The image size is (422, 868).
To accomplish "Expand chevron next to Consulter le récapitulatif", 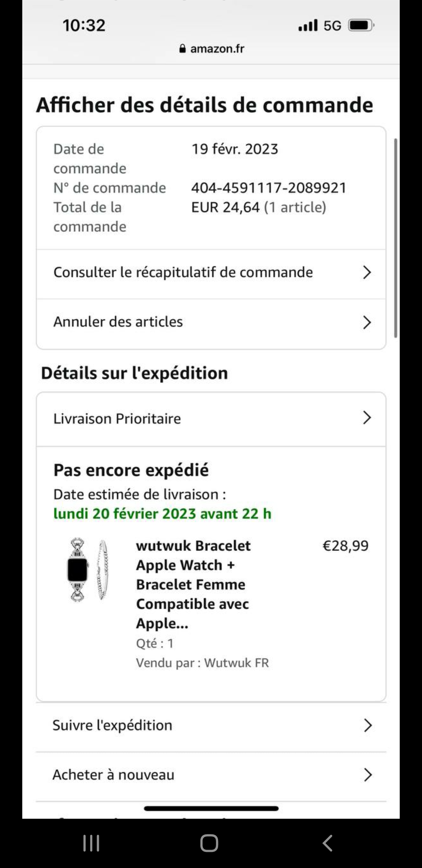I will pos(367,272).
